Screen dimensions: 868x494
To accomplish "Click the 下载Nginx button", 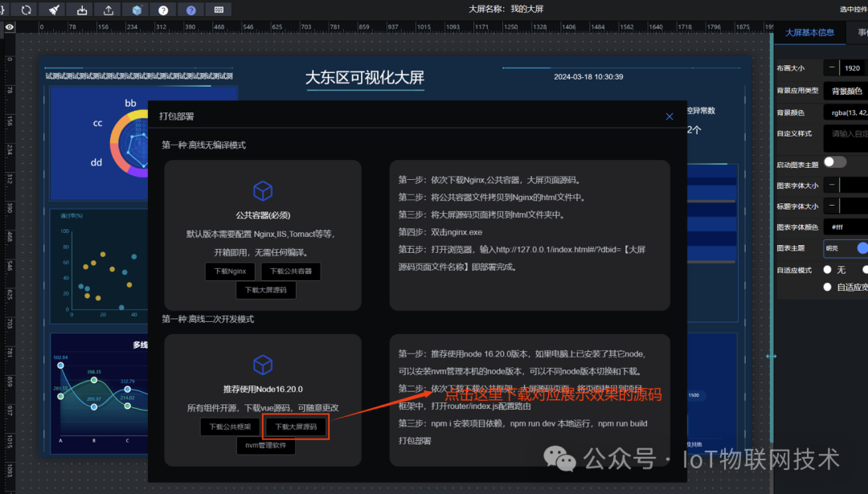I will point(230,271).
